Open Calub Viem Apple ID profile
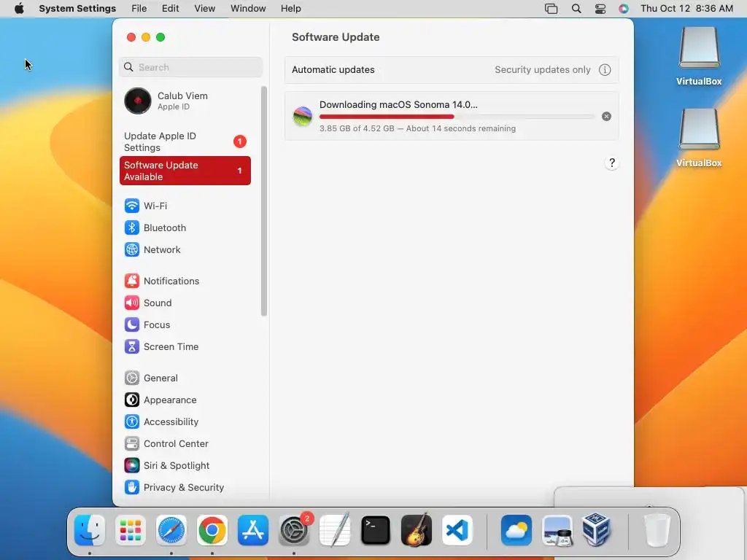 (x=185, y=101)
